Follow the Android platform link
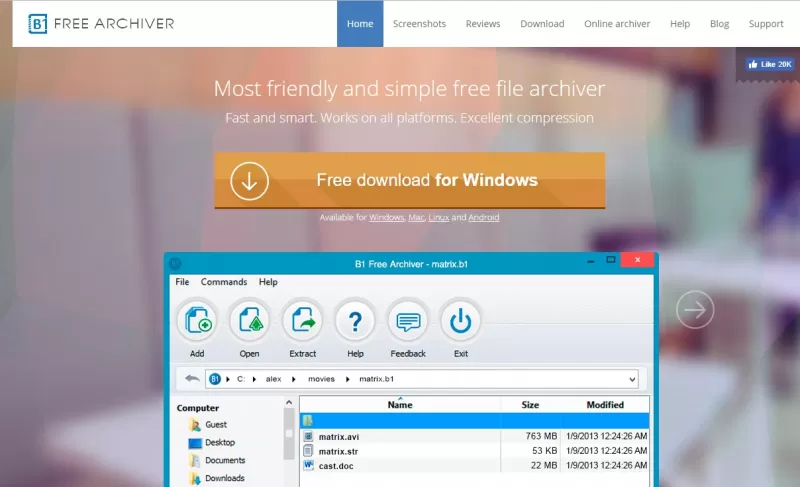 click(484, 217)
